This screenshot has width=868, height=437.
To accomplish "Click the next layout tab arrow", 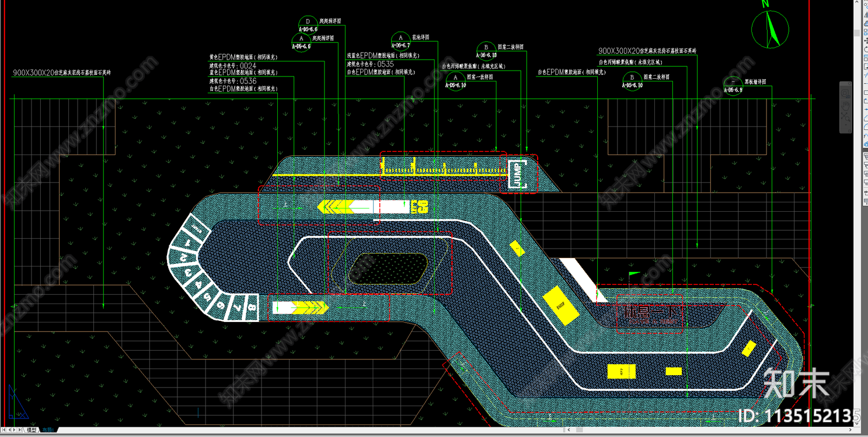I will pyautogui.click(x=15, y=430).
